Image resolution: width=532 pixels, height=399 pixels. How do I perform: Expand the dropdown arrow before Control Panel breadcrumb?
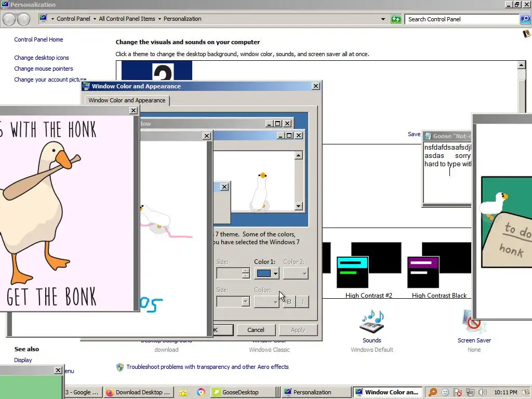(52, 19)
